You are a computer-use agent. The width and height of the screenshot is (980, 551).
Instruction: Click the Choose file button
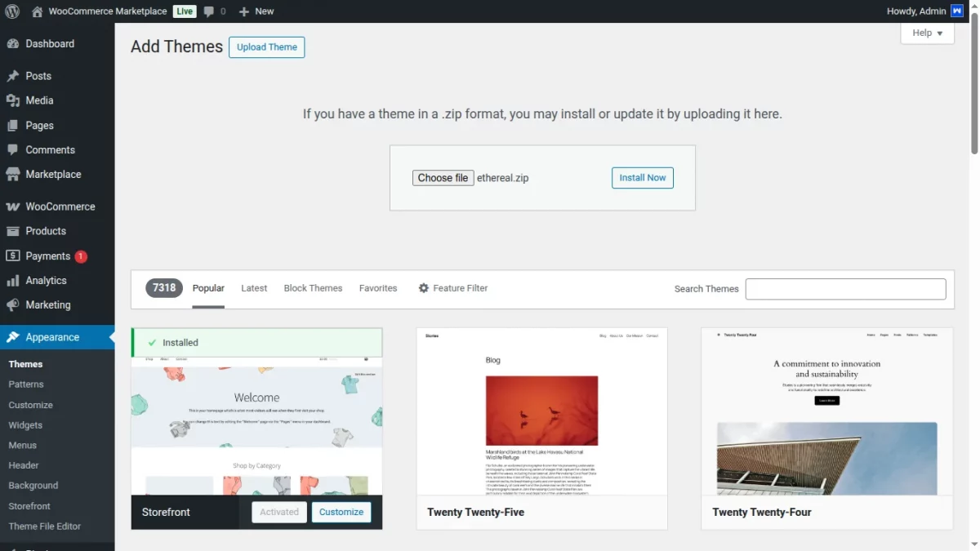pos(443,178)
